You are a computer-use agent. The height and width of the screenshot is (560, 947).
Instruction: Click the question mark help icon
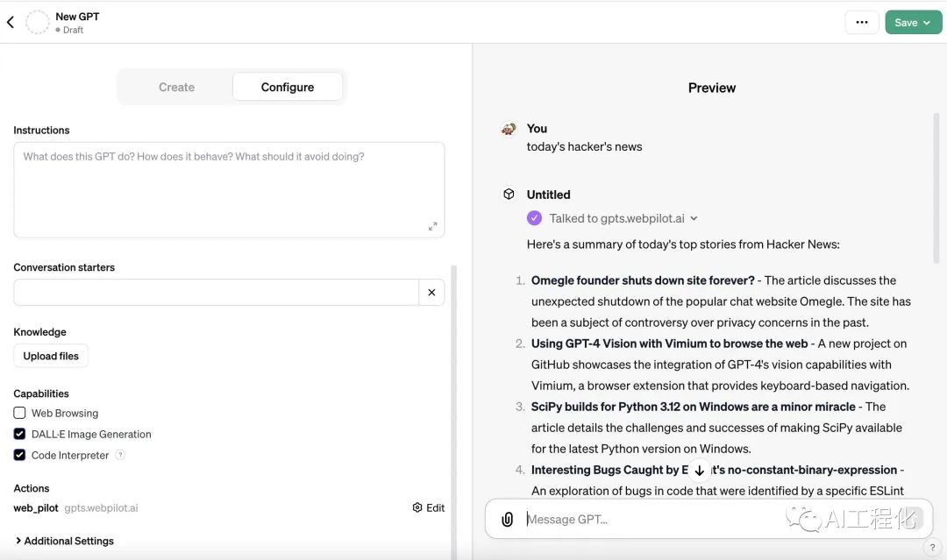tap(931, 548)
